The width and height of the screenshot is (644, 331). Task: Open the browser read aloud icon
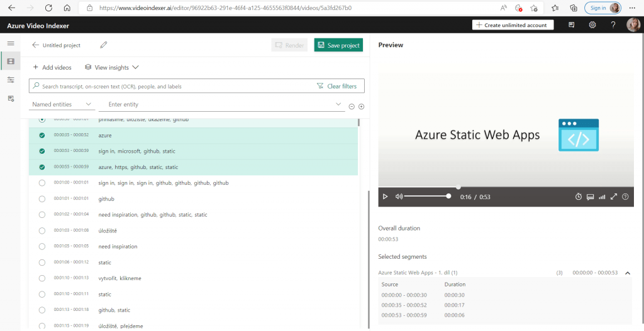[504, 8]
